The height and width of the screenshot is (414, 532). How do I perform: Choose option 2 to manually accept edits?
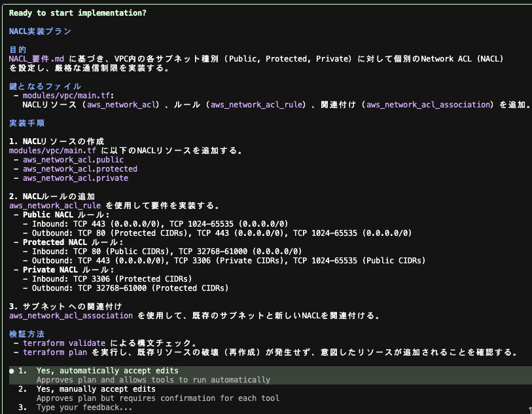(96, 389)
